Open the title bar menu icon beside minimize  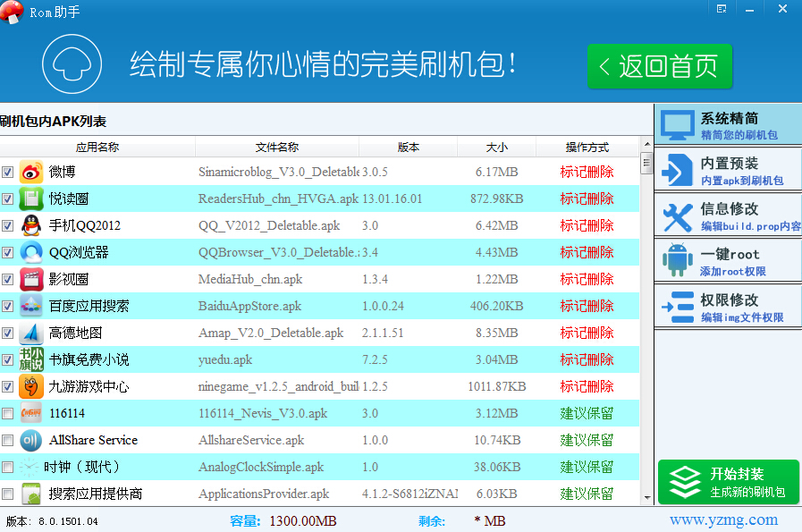point(722,9)
